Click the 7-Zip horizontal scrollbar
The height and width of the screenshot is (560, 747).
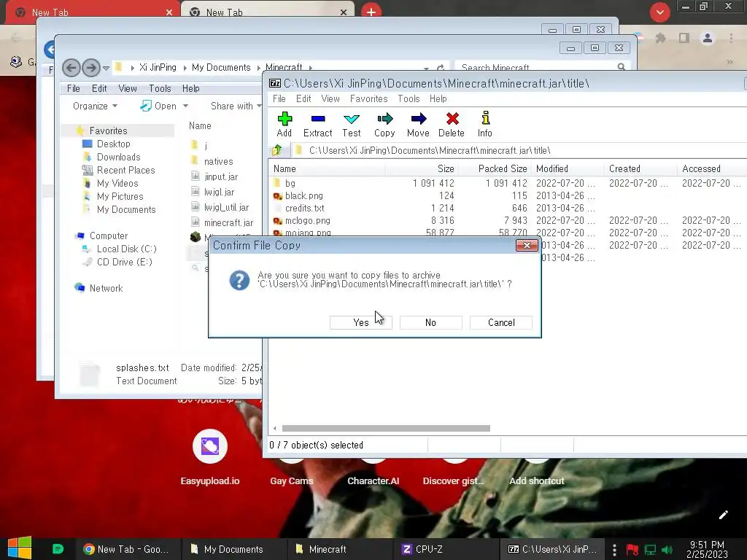pos(386,428)
